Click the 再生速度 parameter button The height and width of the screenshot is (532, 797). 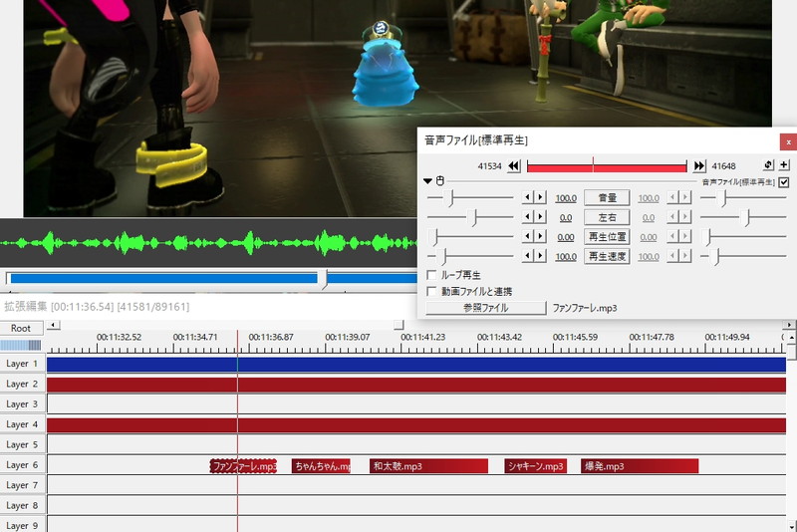tap(607, 257)
